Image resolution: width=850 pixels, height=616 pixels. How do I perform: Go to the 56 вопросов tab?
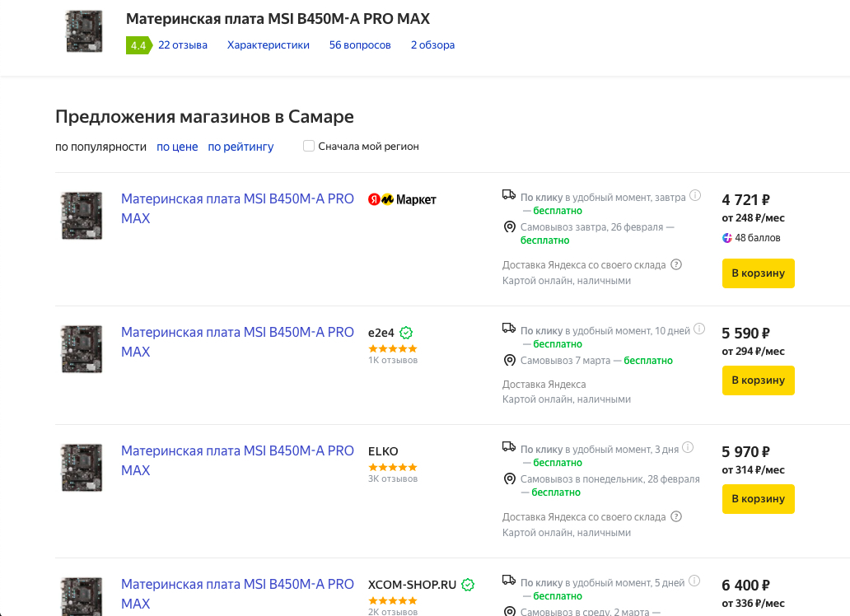[360, 45]
